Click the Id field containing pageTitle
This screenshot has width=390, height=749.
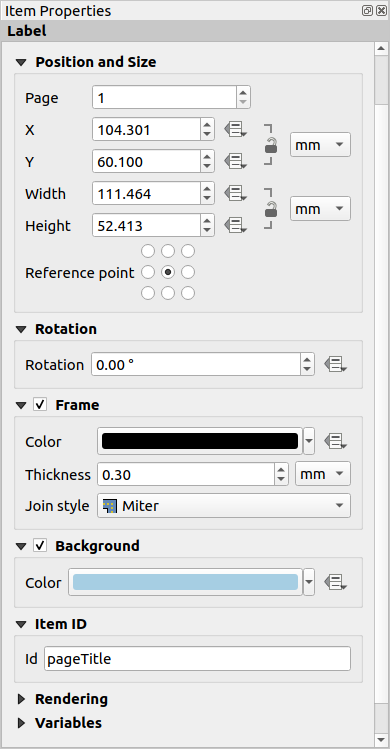[x=197, y=659]
